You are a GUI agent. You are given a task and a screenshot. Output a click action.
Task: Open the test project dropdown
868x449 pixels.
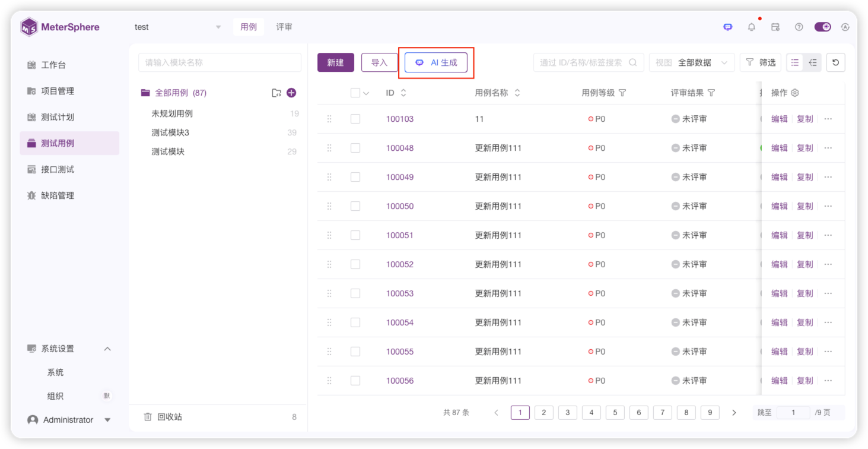[178, 27]
